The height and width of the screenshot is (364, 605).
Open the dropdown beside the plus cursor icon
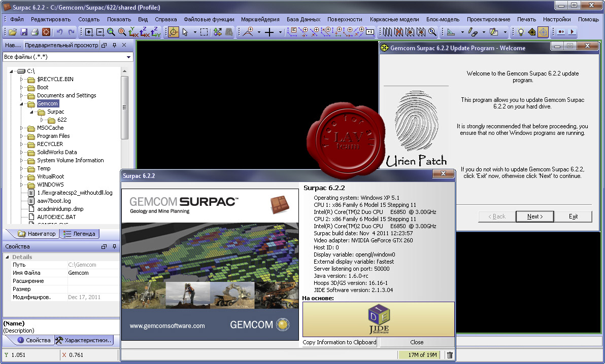pyautogui.click(x=280, y=32)
